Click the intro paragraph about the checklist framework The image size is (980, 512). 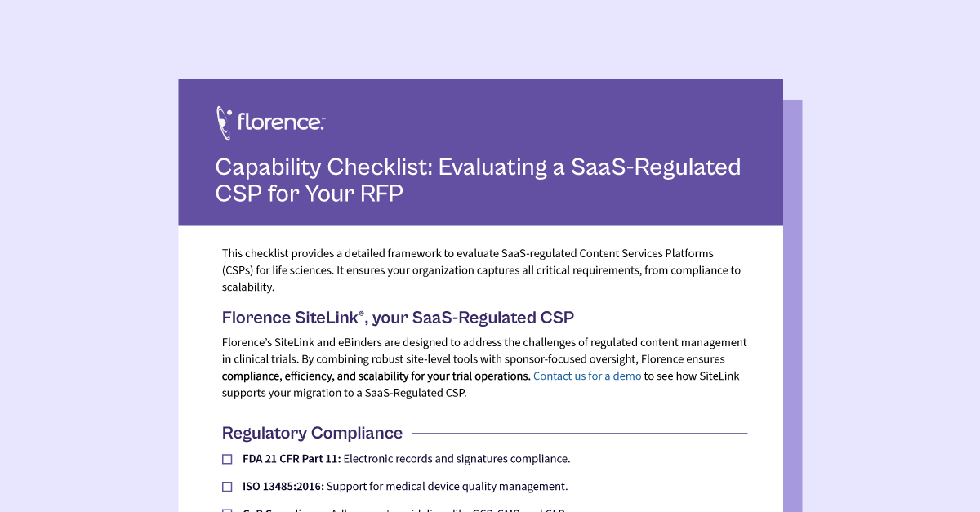(x=482, y=270)
